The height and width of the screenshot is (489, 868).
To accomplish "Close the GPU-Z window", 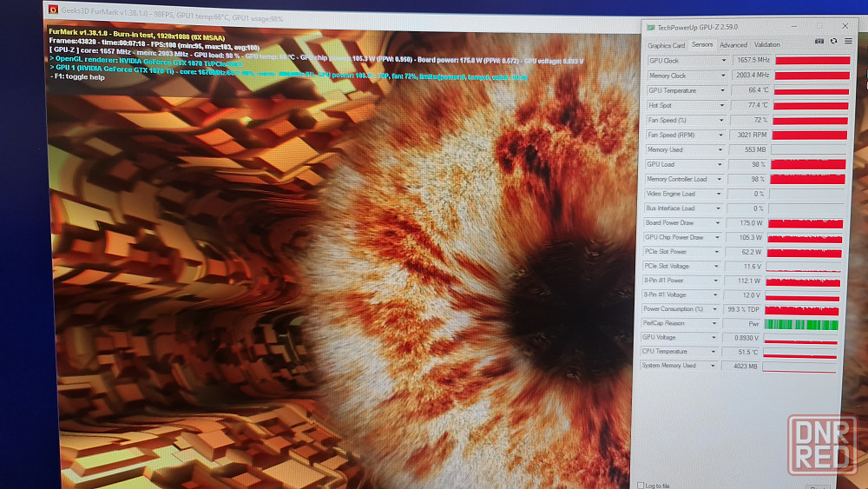I will (x=845, y=26).
